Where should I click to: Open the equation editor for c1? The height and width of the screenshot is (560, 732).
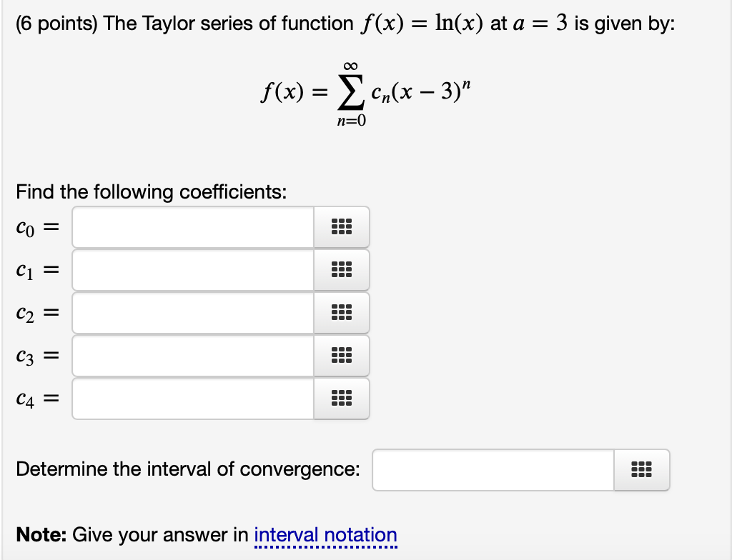coord(342,270)
